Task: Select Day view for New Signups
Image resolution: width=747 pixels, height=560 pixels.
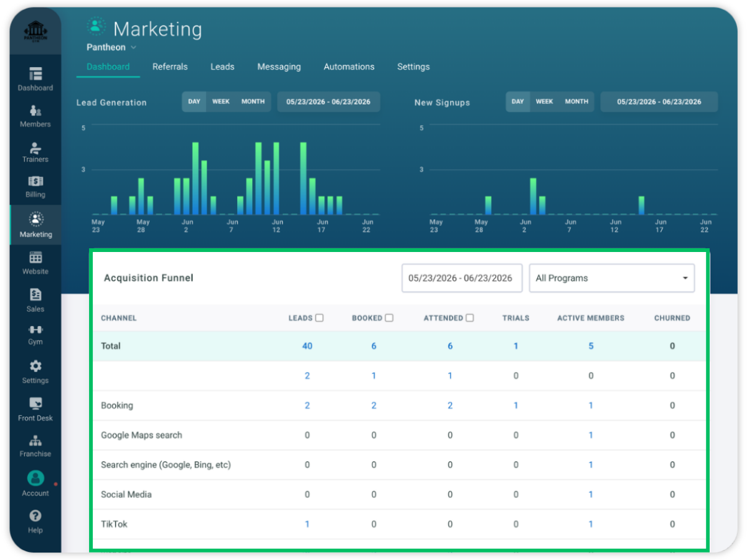Action: point(518,102)
